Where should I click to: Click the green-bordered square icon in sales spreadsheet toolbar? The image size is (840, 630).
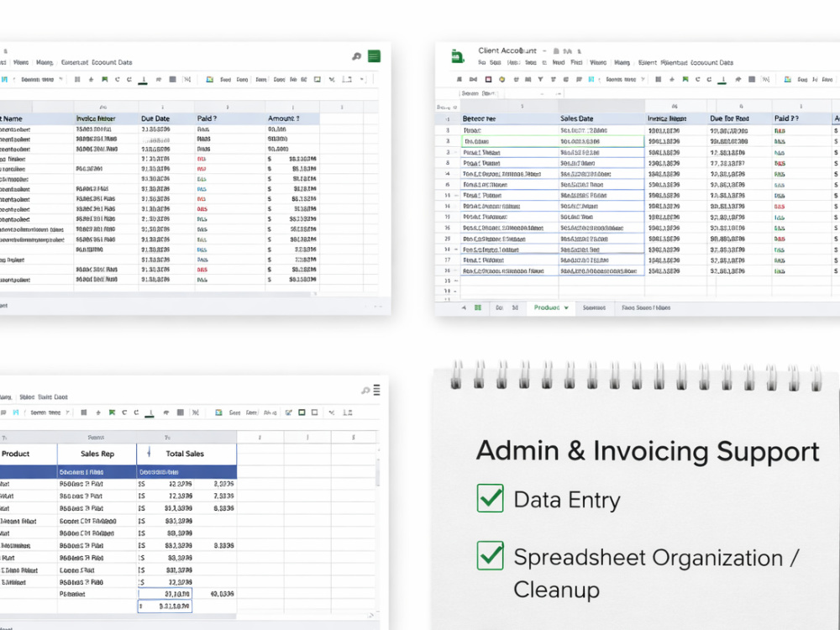pos(302,412)
